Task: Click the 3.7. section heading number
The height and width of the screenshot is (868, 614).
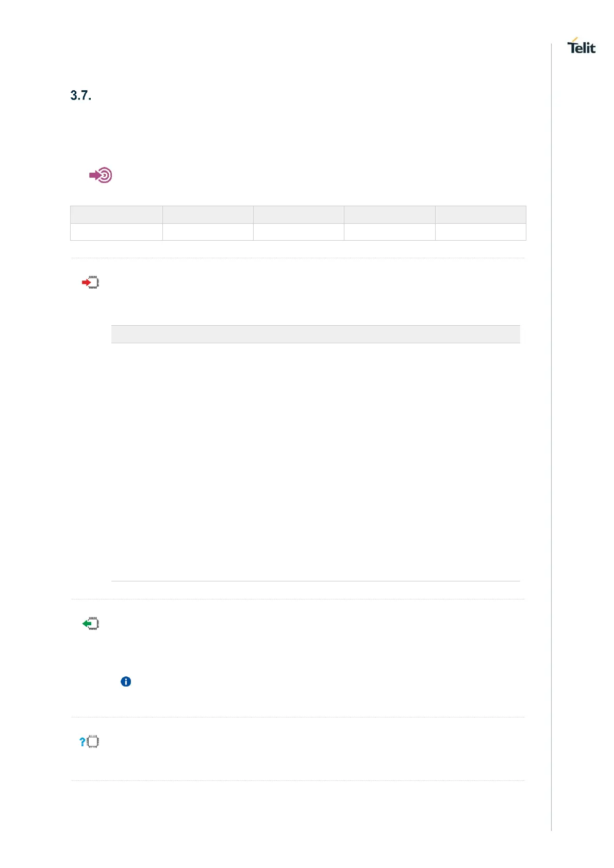Action: coord(81,96)
